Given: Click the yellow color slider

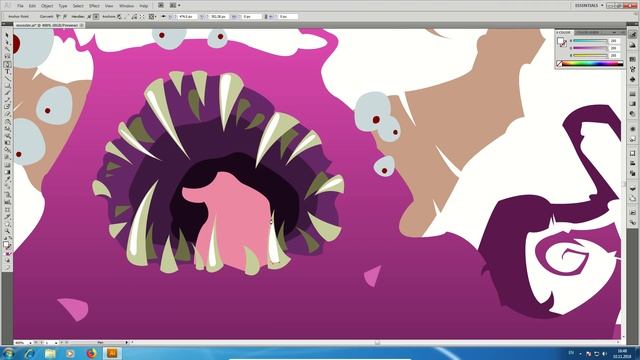Looking at the screenshot, I should [590, 55].
